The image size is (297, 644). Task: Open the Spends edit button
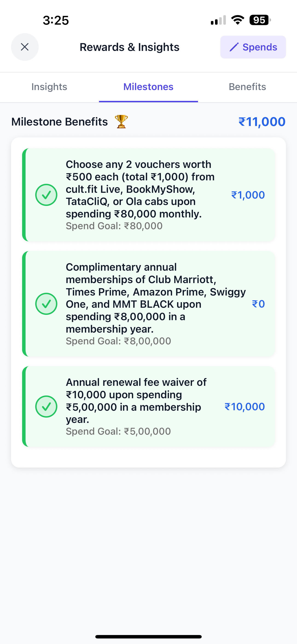[x=253, y=47]
